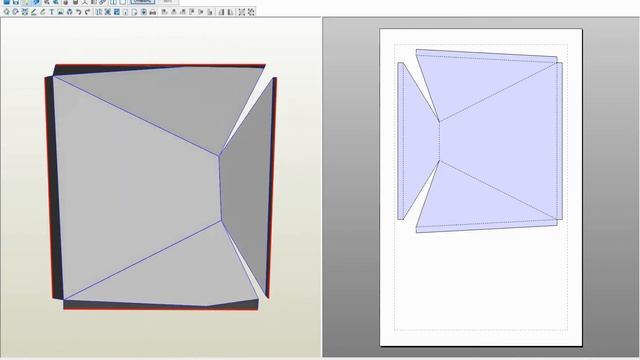
Task: Choose the Select and Move diamond tool
Action: pos(7,12)
